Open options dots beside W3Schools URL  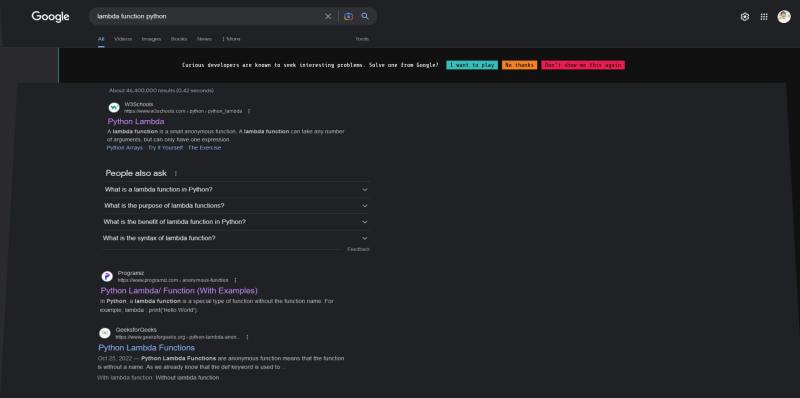click(x=249, y=111)
